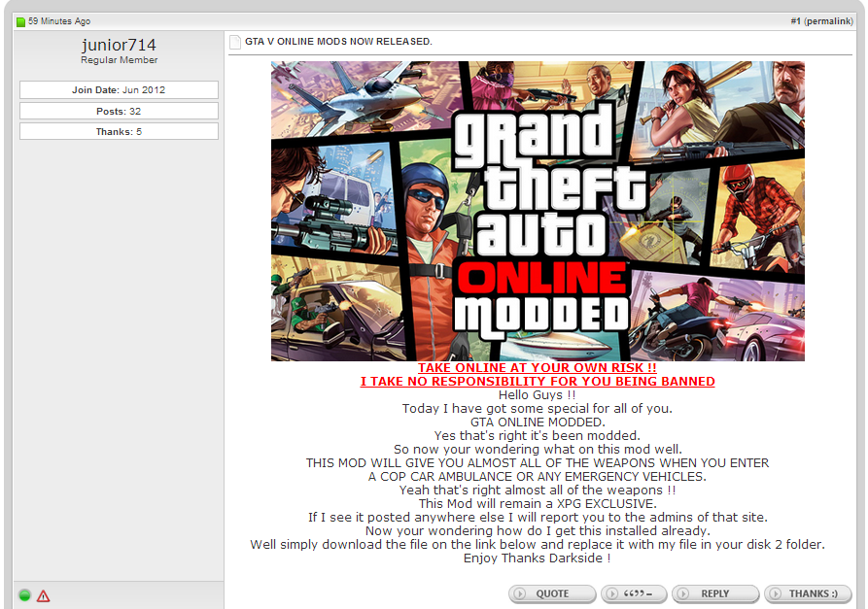
Task: Open junior714's user profile
Action: pyautogui.click(x=119, y=46)
